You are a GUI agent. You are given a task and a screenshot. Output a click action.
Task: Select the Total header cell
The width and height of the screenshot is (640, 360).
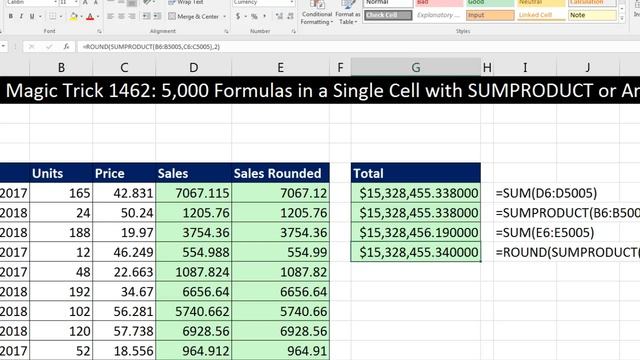tap(416, 173)
